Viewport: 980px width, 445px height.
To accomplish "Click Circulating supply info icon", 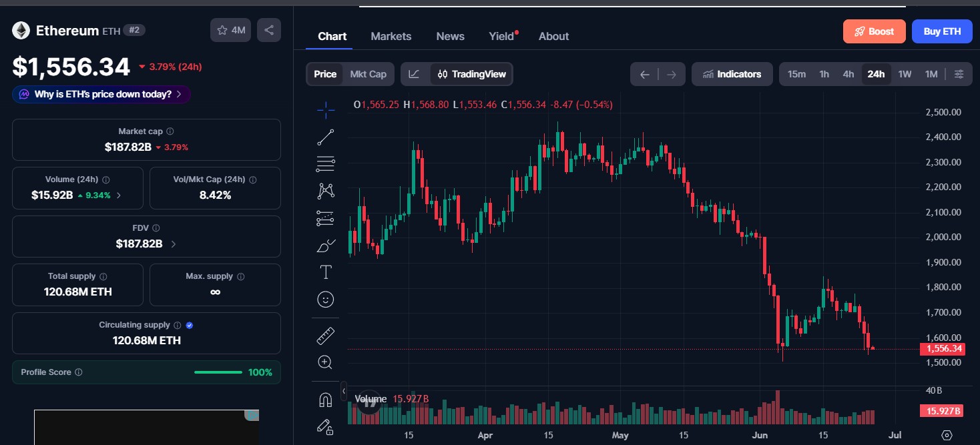I will (177, 325).
